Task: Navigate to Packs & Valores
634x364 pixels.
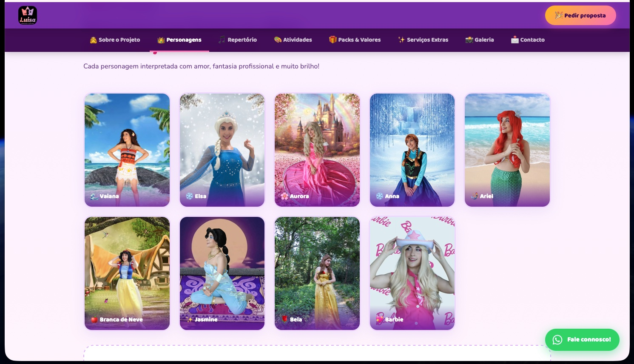Action: pyautogui.click(x=355, y=40)
